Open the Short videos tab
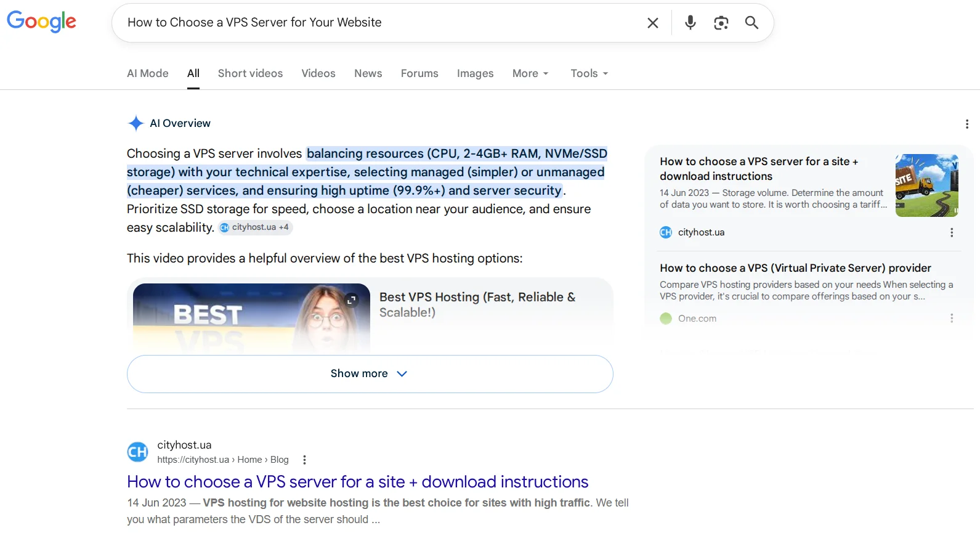This screenshot has width=980, height=533. pyautogui.click(x=250, y=73)
